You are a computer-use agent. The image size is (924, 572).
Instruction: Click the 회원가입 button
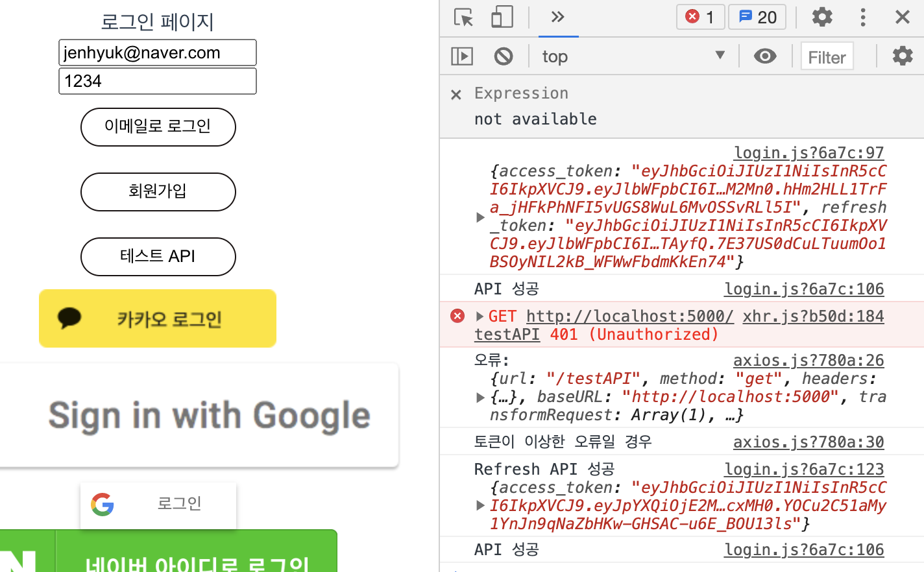coord(158,192)
